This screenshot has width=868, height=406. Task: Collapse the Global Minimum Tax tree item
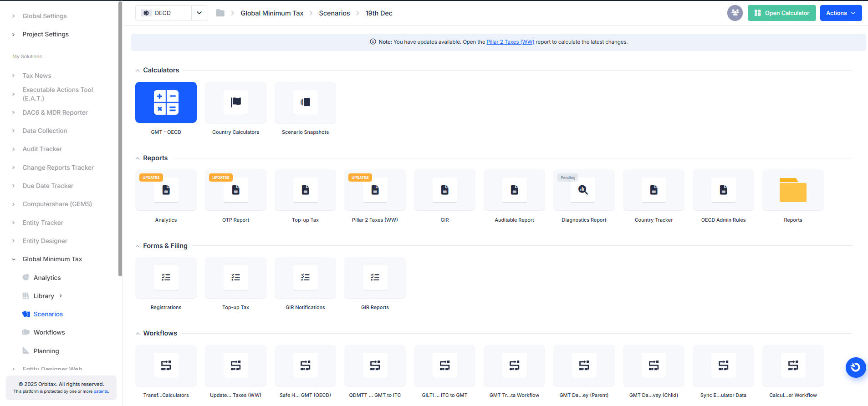click(14, 259)
